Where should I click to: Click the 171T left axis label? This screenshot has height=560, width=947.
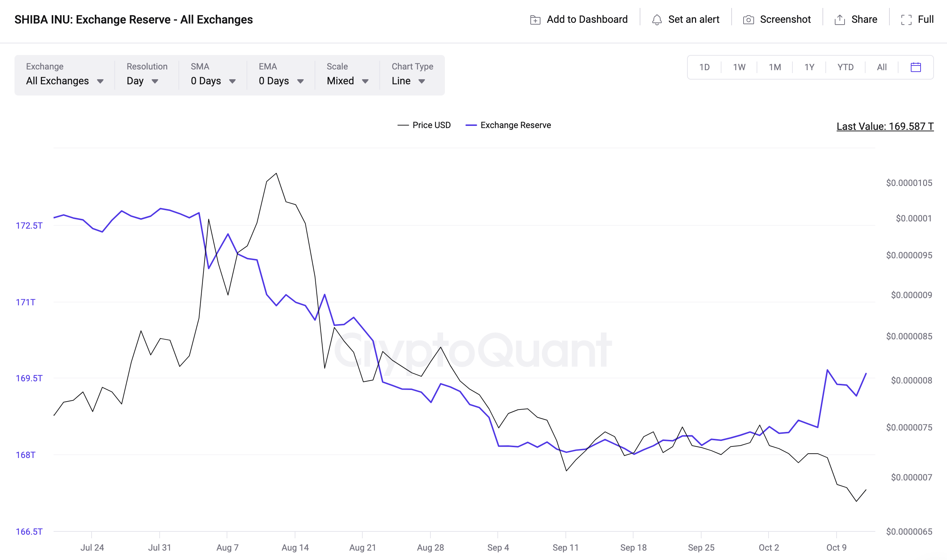[25, 302]
